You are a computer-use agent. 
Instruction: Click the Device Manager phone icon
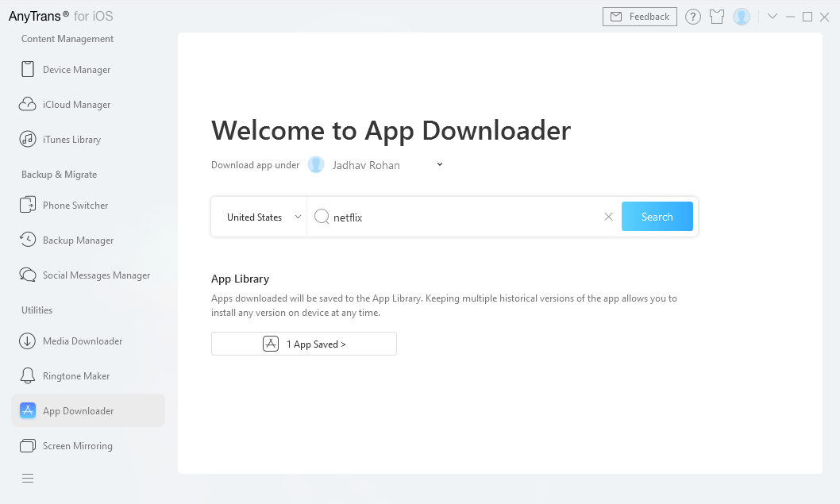28,70
